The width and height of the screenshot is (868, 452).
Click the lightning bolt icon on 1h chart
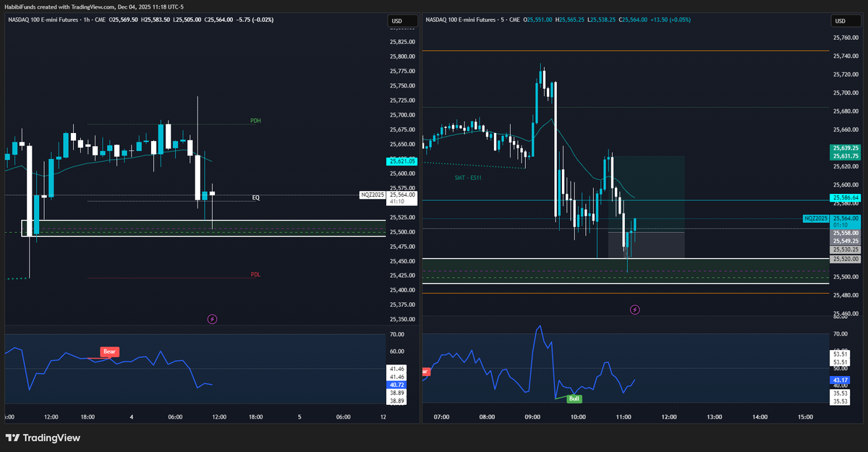[213, 317]
